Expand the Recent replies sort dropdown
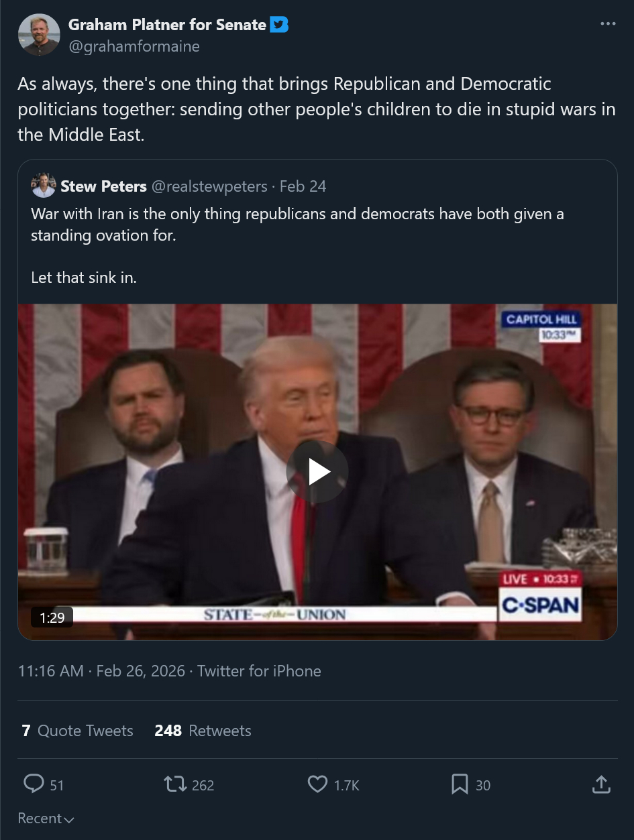 pos(46,819)
